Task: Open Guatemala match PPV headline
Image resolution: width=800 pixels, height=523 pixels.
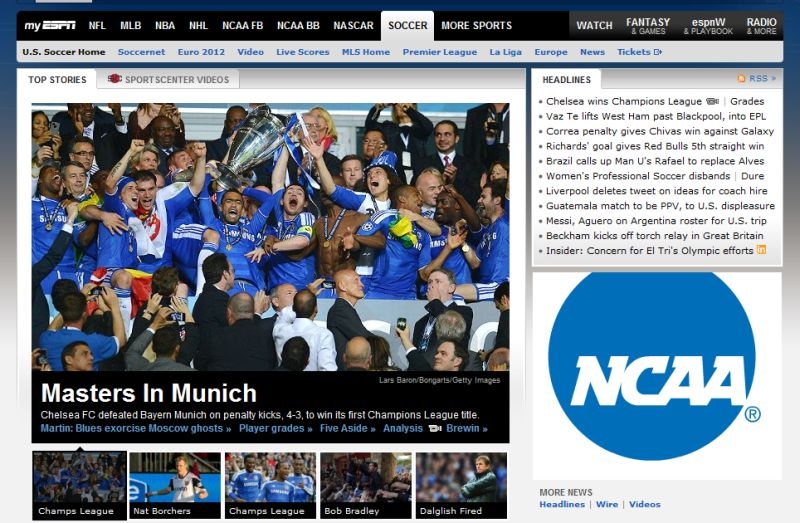Action: [660, 206]
